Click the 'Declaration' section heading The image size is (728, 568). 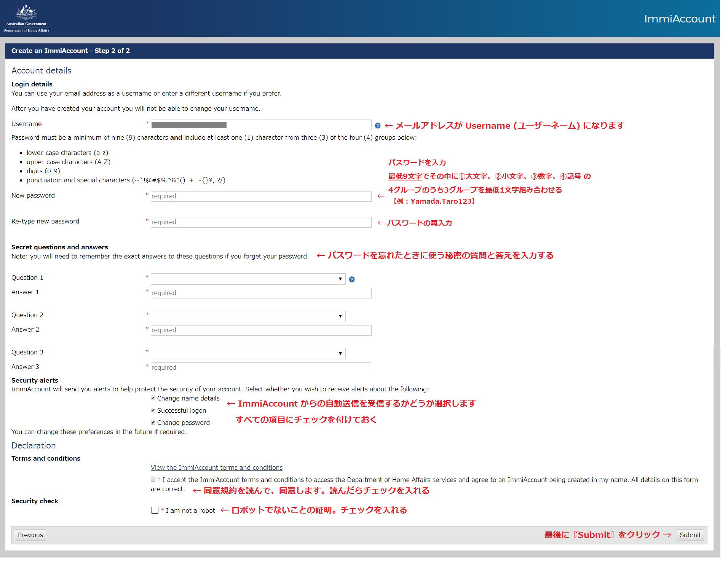tap(34, 445)
